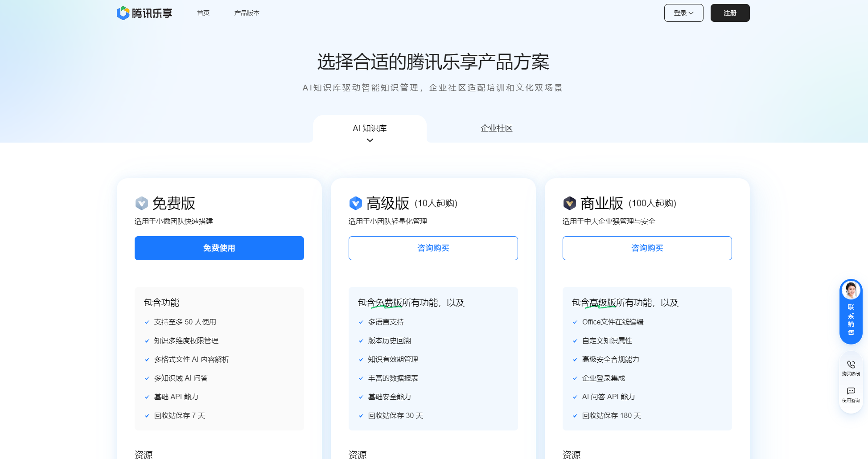868x459 pixels.
Task: Click the 联系销售 customer service avatar
Action: pos(851,290)
